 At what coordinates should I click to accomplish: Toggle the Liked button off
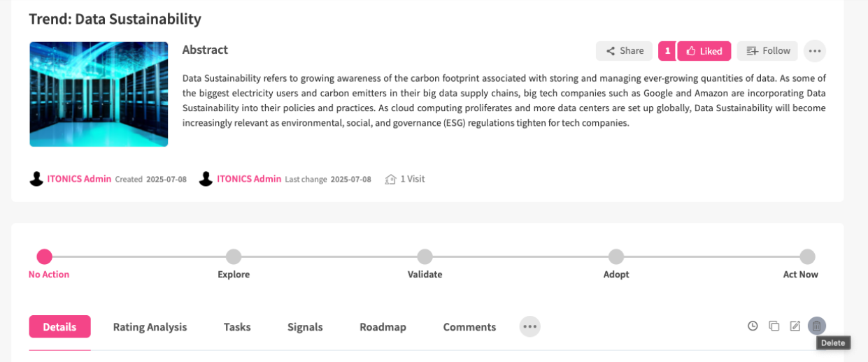pyautogui.click(x=704, y=51)
